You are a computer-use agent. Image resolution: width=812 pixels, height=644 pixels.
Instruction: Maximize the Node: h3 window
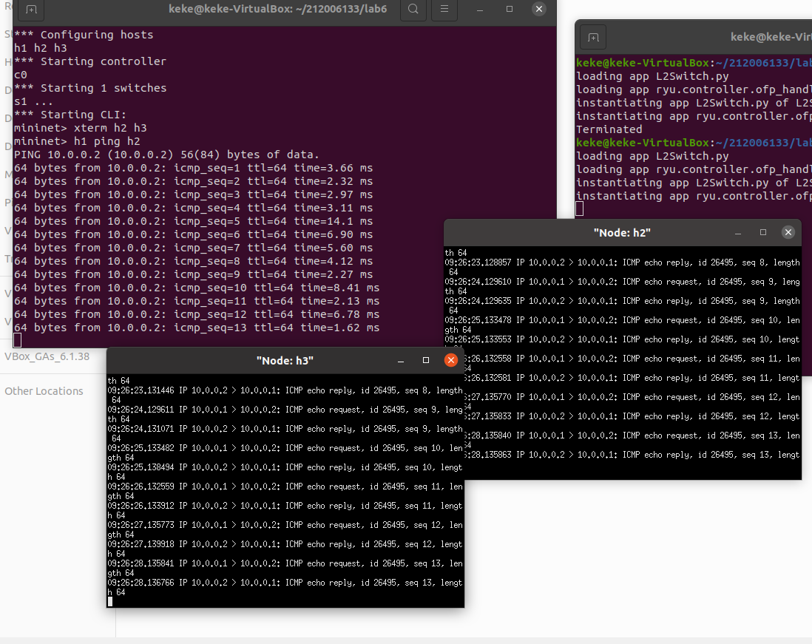pos(426,360)
